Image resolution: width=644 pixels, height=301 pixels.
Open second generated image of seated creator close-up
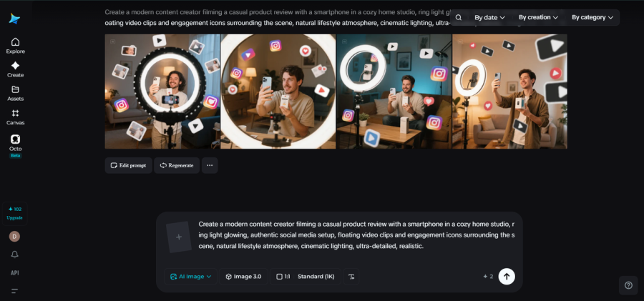[x=278, y=92]
